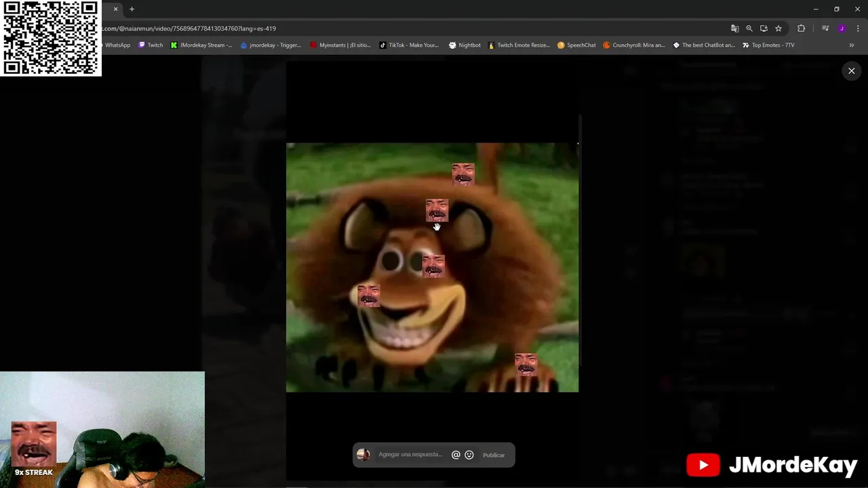Click the Agregar una respuesta reply field
Image resolution: width=868 pixels, height=488 pixels.
410,455
